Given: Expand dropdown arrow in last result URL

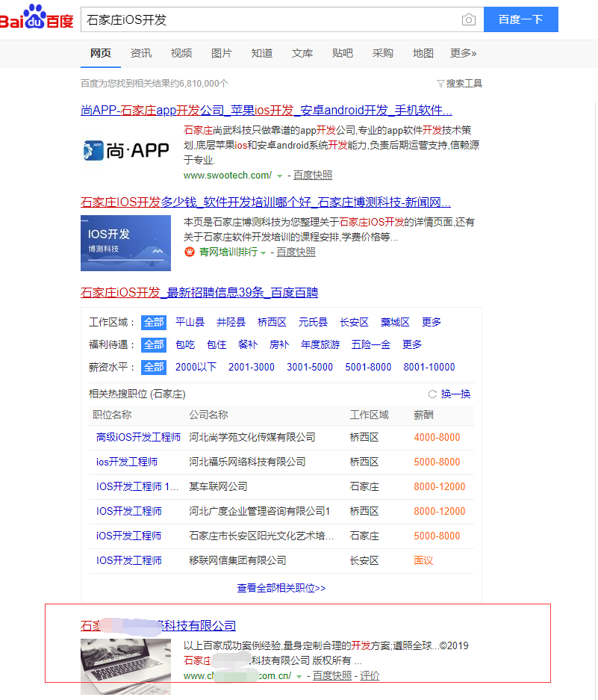Looking at the screenshot, I should coord(299,676).
